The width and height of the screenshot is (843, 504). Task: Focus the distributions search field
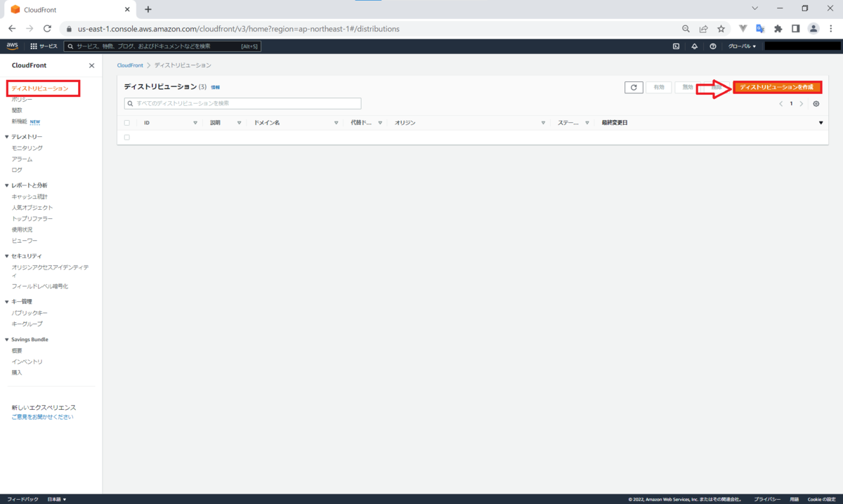pyautogui.click(x=242, y=103)
